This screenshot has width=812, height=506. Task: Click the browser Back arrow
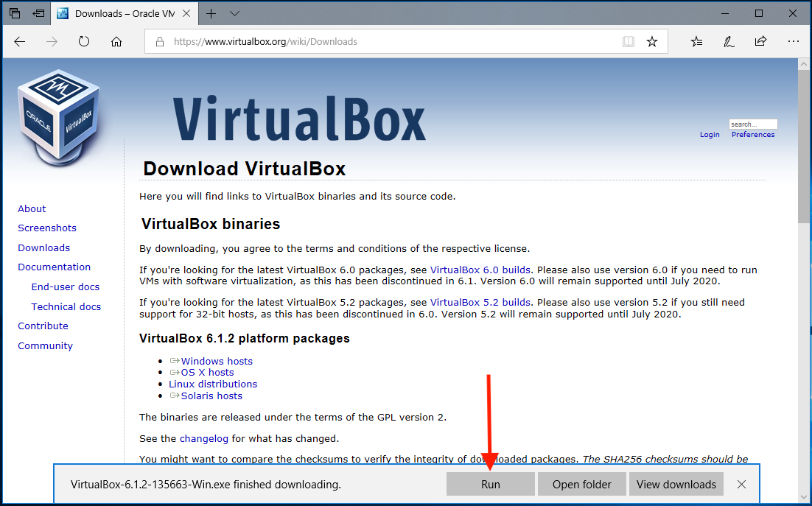pyautogui.click(x=20, y=42)
